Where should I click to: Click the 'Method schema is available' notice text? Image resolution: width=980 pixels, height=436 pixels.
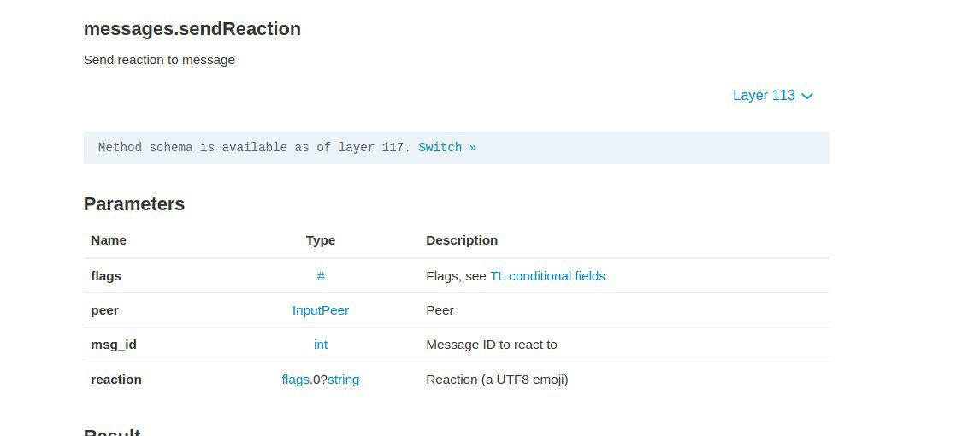tap(254, 148)
